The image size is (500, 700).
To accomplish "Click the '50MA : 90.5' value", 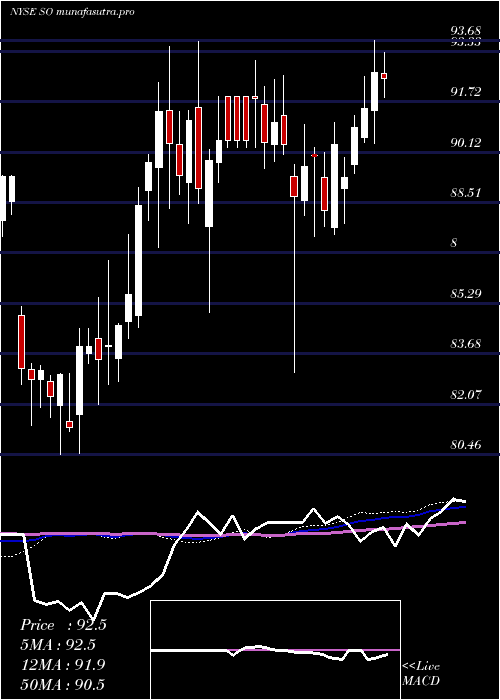I will click(x=63, y=684).
